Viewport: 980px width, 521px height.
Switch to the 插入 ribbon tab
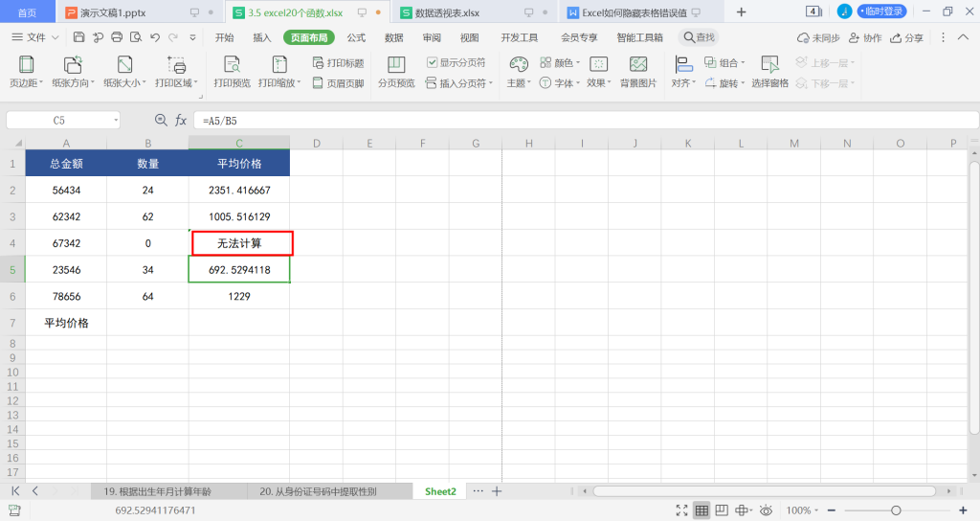[x=262, y=37]
